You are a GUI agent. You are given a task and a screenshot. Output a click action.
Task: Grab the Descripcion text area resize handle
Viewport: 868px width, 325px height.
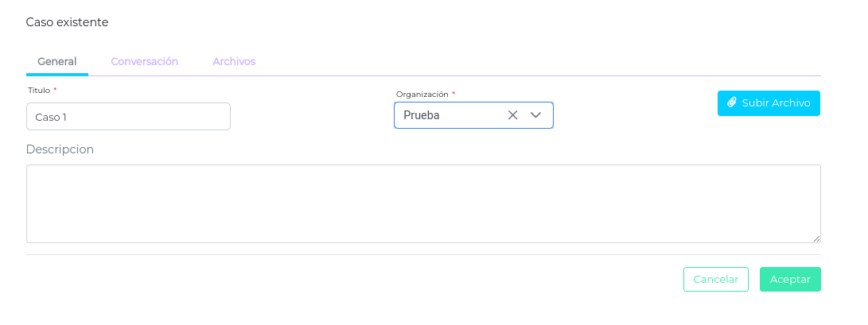pyautogui.click(x=816, y=238)
